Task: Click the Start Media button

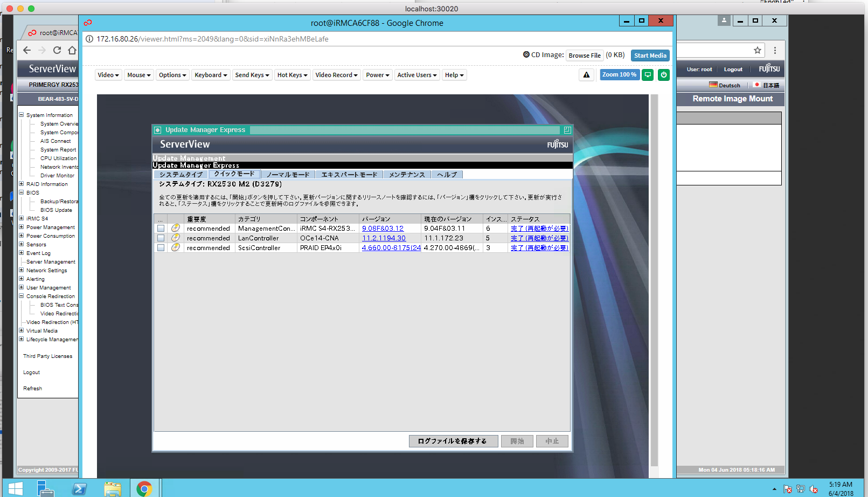Action: [650, 56]
